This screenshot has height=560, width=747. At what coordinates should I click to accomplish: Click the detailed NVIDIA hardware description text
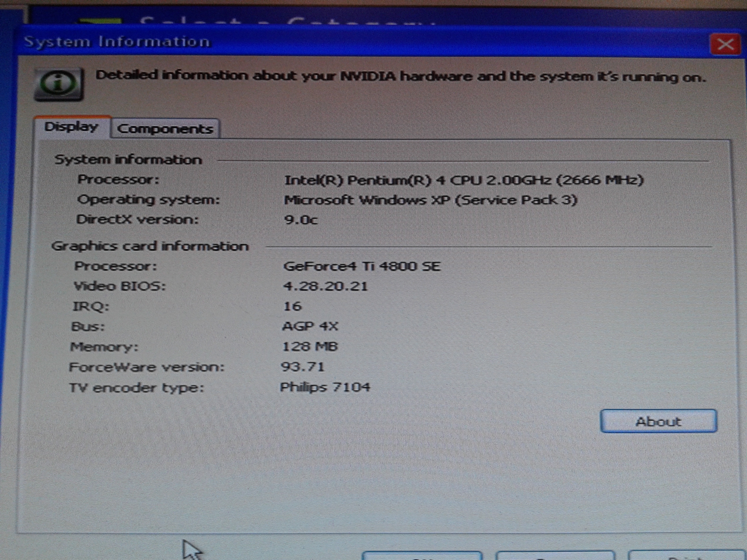click(401, 77)
